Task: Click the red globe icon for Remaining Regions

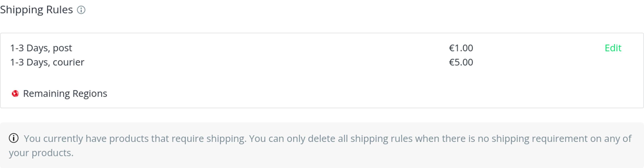Action: pyautogui.click(x=15, y=94)
